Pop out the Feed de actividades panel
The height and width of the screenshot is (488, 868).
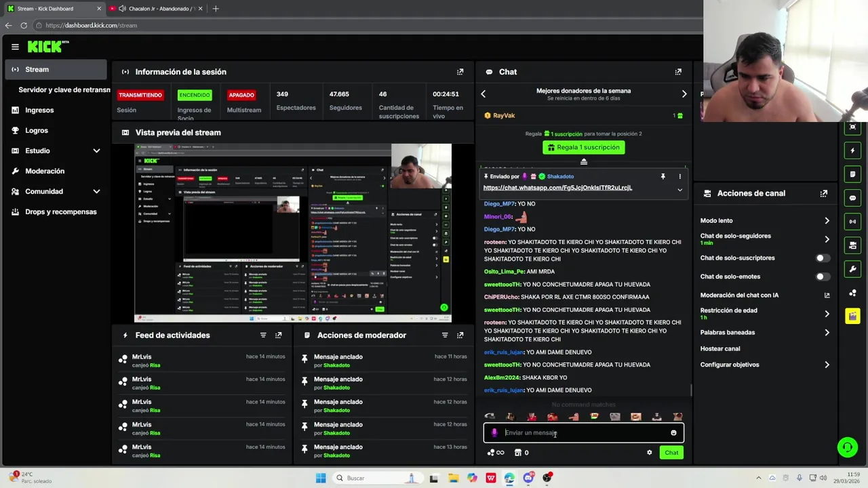click(278, 335)
